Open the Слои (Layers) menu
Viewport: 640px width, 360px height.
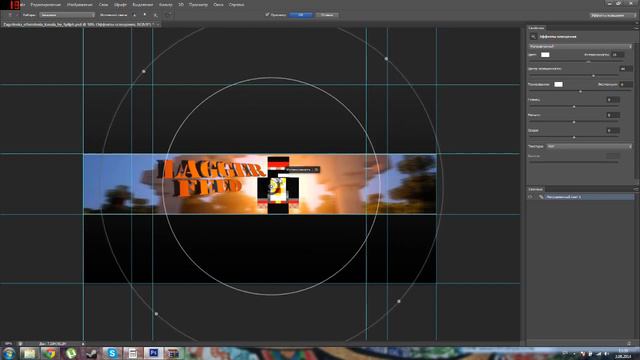103,4
